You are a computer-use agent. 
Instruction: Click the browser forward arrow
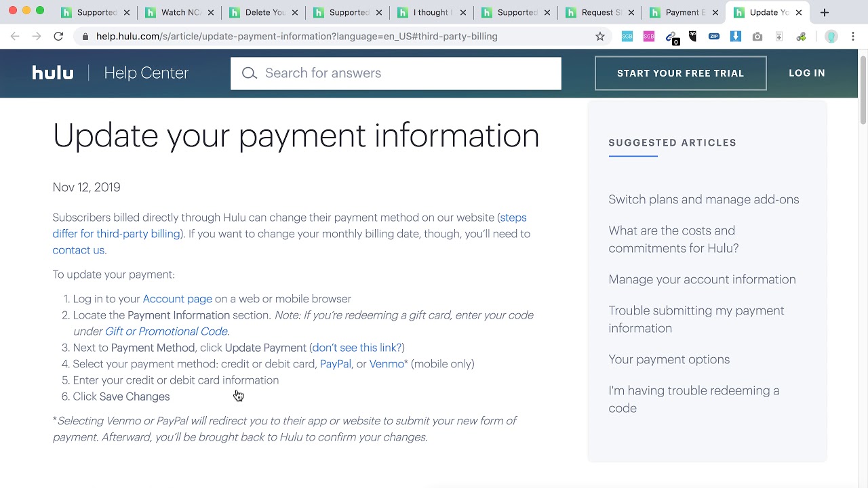click(37, 37)
